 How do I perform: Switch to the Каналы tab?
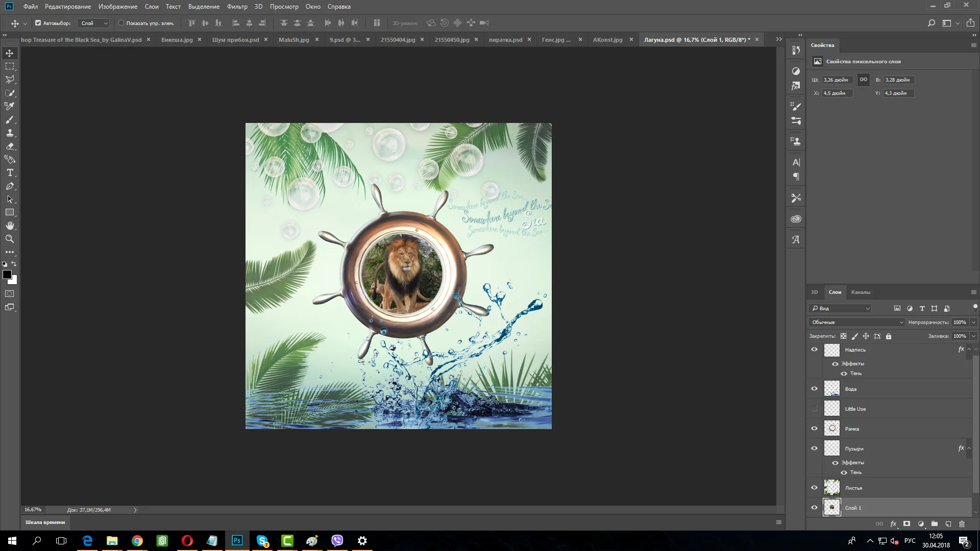click(x=860, y=292)
